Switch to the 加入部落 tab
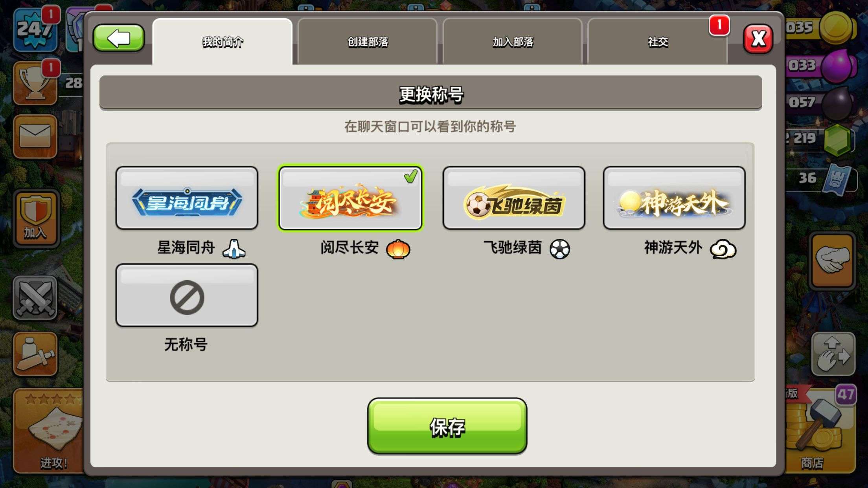The height and width of the screenshot is (488, 868). tap(513, 42)
